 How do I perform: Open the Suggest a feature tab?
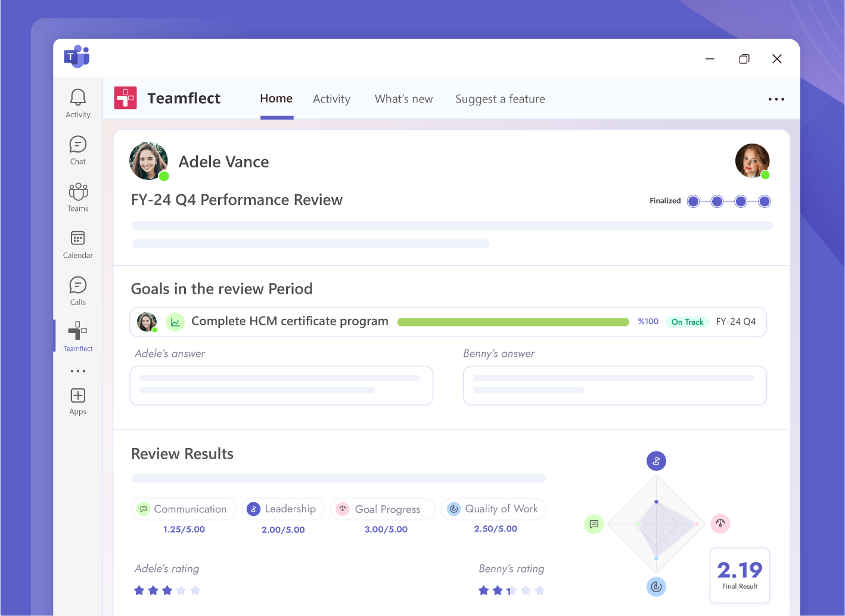coord(501,99)
